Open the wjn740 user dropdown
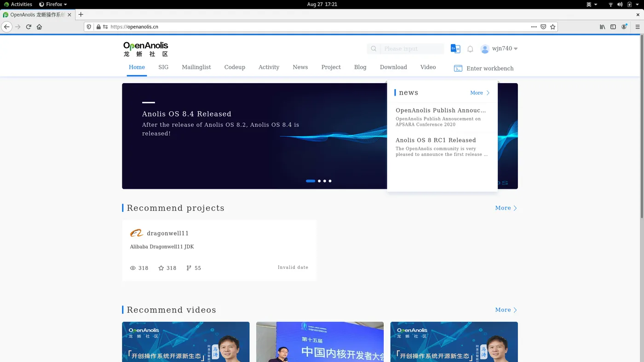 click(505, 48)
